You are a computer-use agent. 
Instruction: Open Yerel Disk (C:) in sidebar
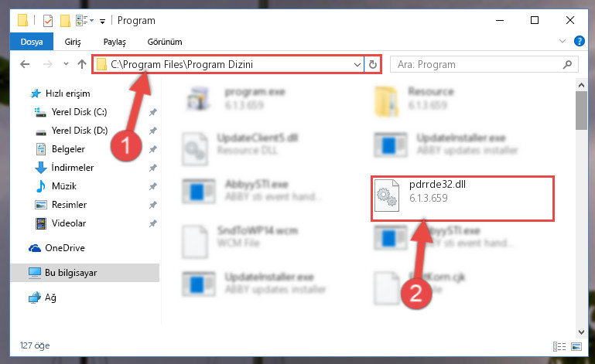[80, 112]
